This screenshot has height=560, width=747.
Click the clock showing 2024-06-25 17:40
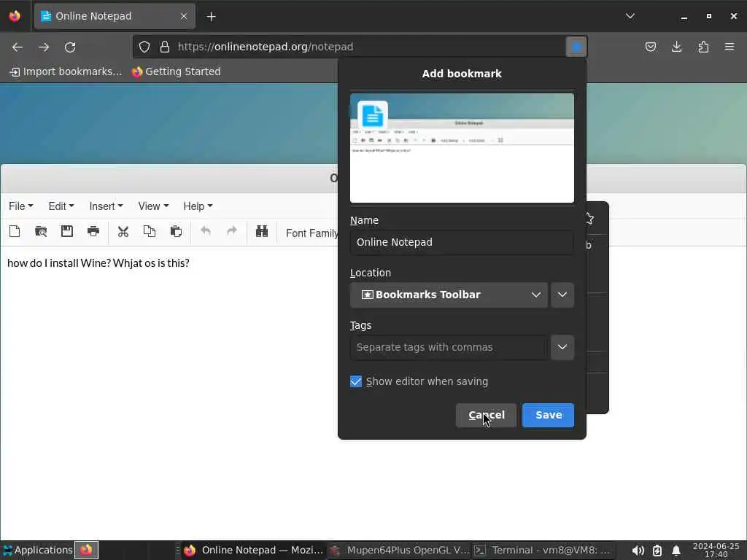click(716, 551)
